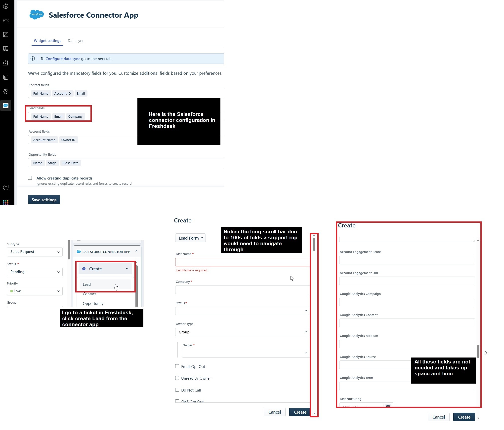This screenshot has width=504, height=430.
Task: Open the admin gear icon in sidebar
Action: (6, 91)
